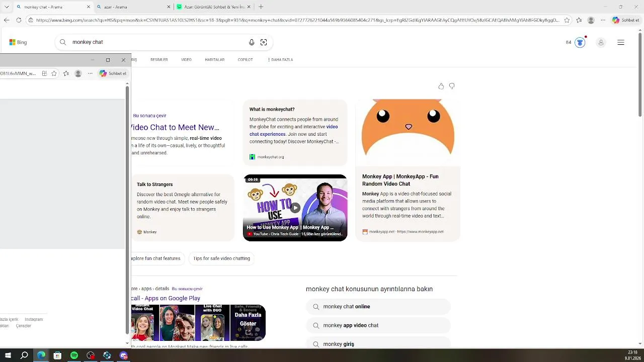Open profile icon in small front window
The height and width of the screenshot is (362, 644).
tap(78, 73)
